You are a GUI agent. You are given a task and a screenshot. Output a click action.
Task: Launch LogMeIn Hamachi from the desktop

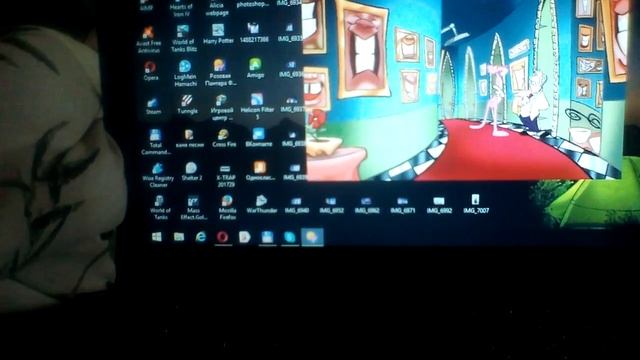[185, 73]
